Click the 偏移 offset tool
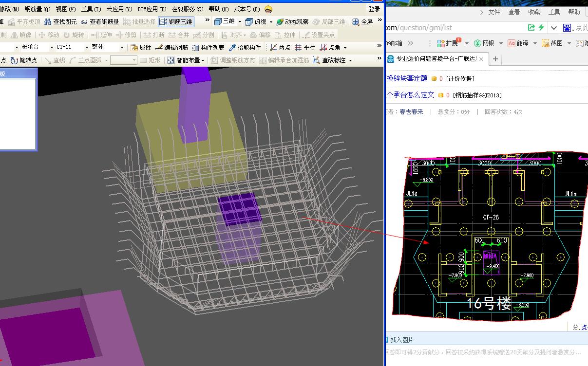Image resolution: width=588 pixels, height=366 pixels. point(260,35)
